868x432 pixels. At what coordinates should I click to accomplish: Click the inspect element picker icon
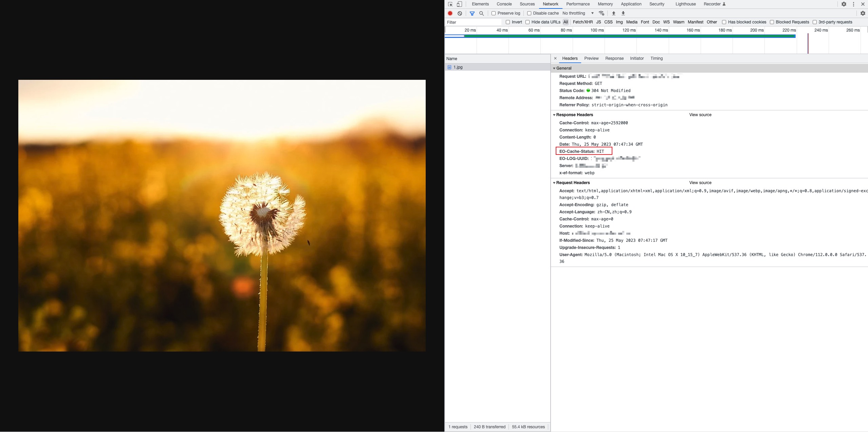click(450, 4)
